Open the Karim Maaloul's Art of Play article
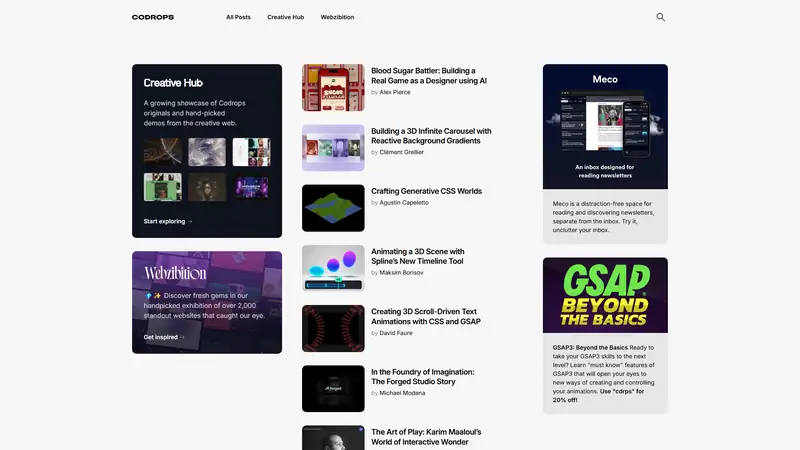The width and height of the screenshot is (800, 450). (x=426, y=437)
